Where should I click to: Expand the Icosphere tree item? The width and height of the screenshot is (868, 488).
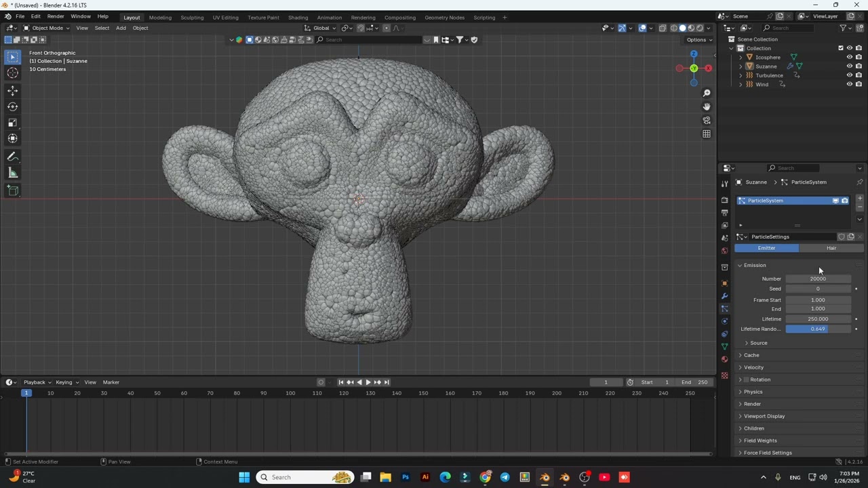pyautogui.click(x=741, y=58)
